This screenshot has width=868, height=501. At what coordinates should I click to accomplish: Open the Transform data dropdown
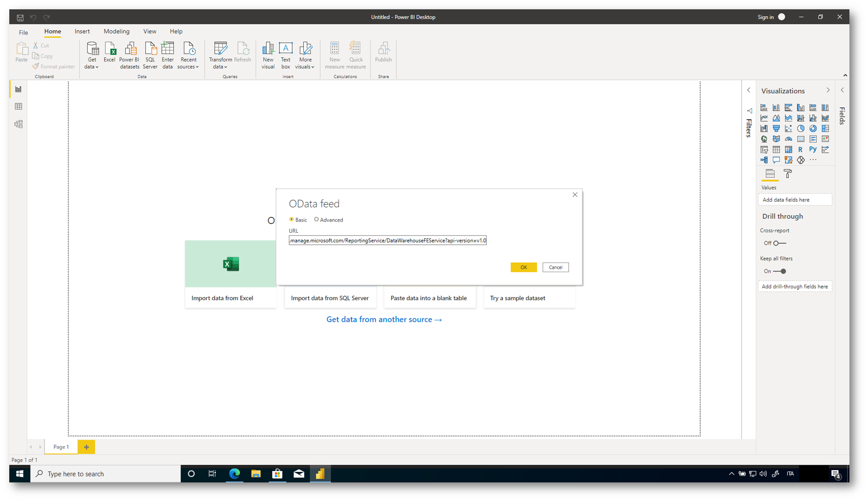[x=220, y=55]
